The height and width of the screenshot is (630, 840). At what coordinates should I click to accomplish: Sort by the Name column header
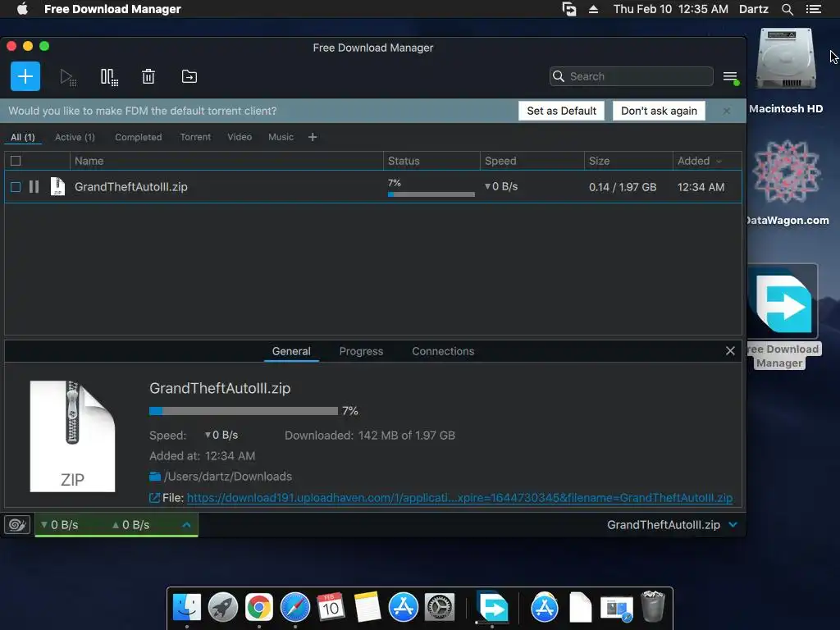tap(226, 161)
